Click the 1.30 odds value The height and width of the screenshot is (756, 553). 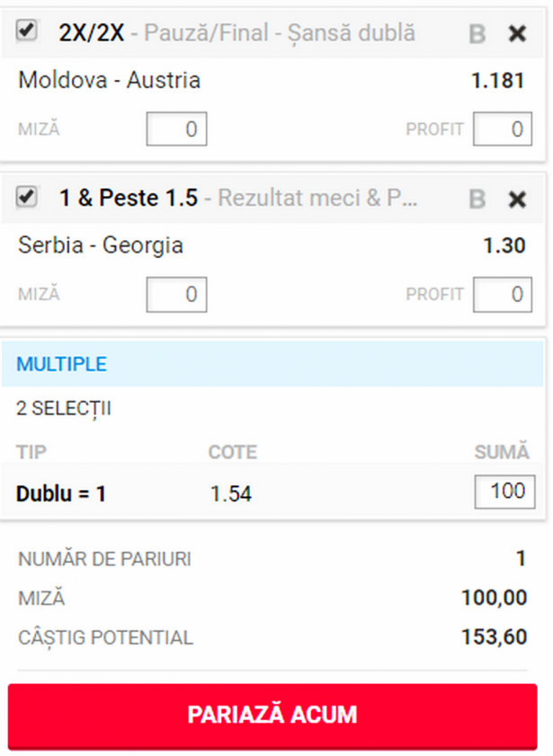point(504,246)
